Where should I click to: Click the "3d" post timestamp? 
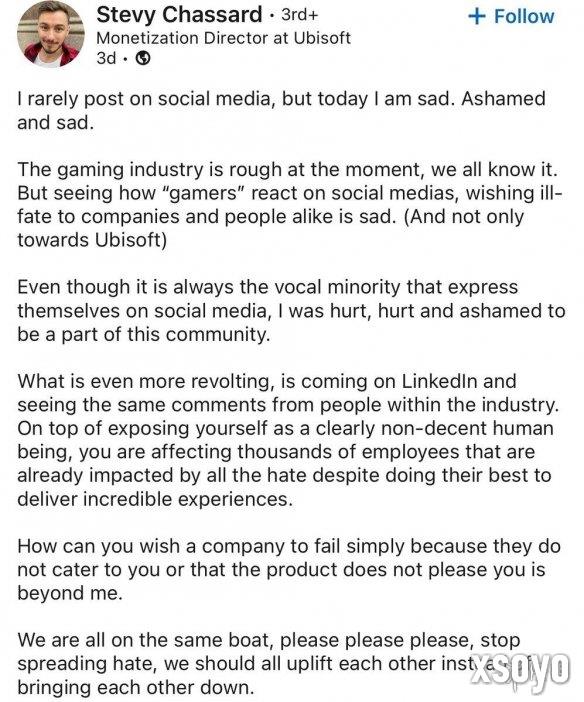pyautogui.click(x=106, y=58)
